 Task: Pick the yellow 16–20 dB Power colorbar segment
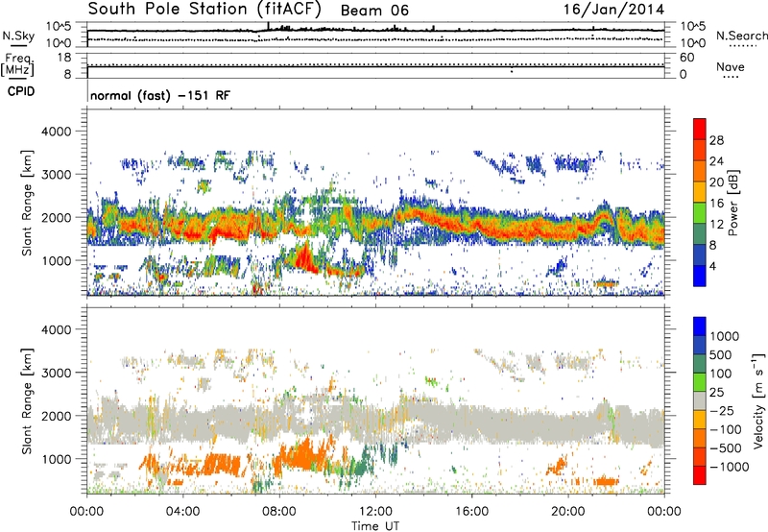click(700, 192)
